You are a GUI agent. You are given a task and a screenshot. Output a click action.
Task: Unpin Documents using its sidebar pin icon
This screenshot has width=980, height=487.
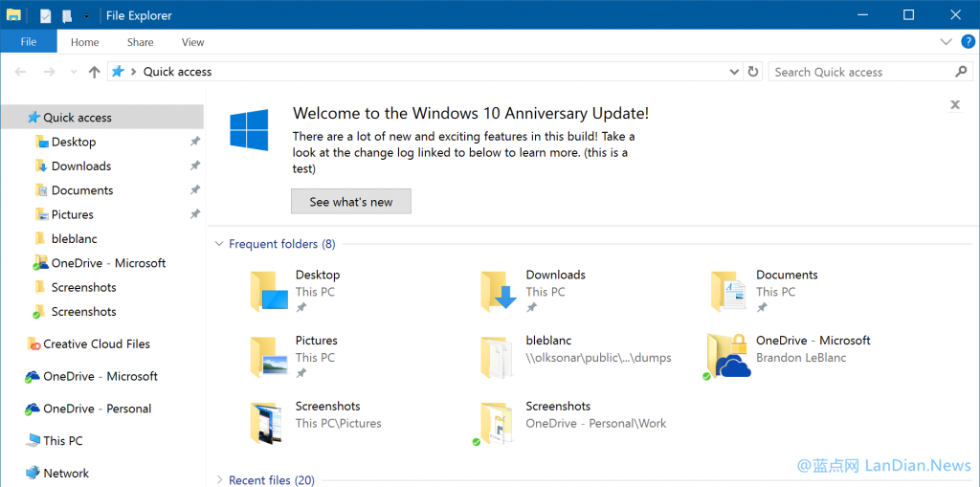coord(195,189)
